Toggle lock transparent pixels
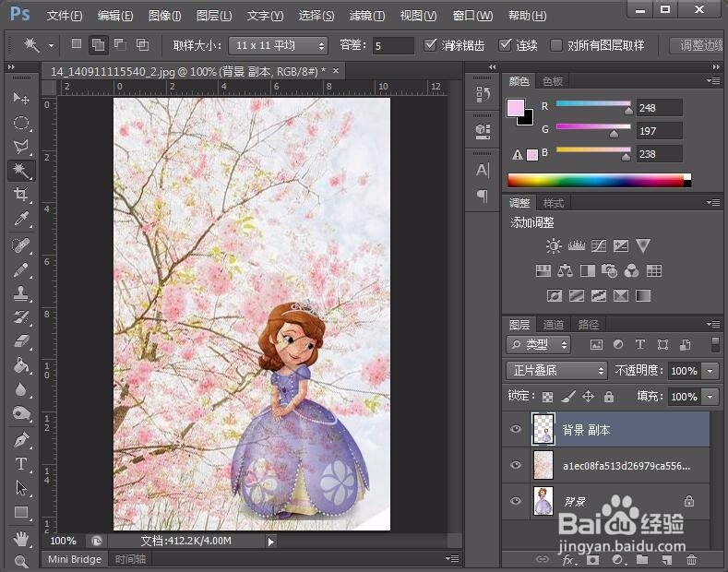The width and height of the screenshot is (728, 572). pyautogui.click(x=548, y=397)
